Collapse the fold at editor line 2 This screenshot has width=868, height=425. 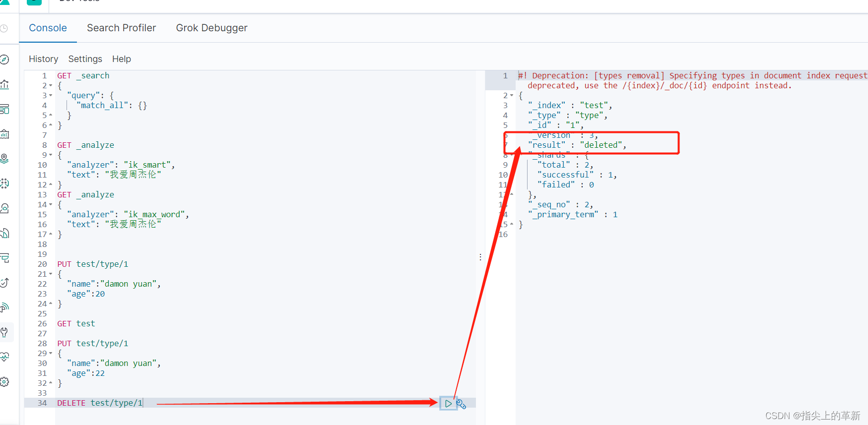(x=51, y=86)
